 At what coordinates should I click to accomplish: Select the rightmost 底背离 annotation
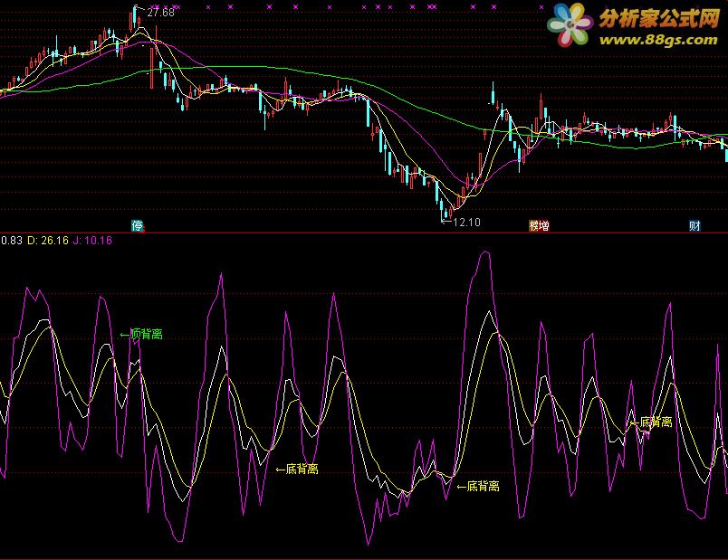[x=651, y=422]
